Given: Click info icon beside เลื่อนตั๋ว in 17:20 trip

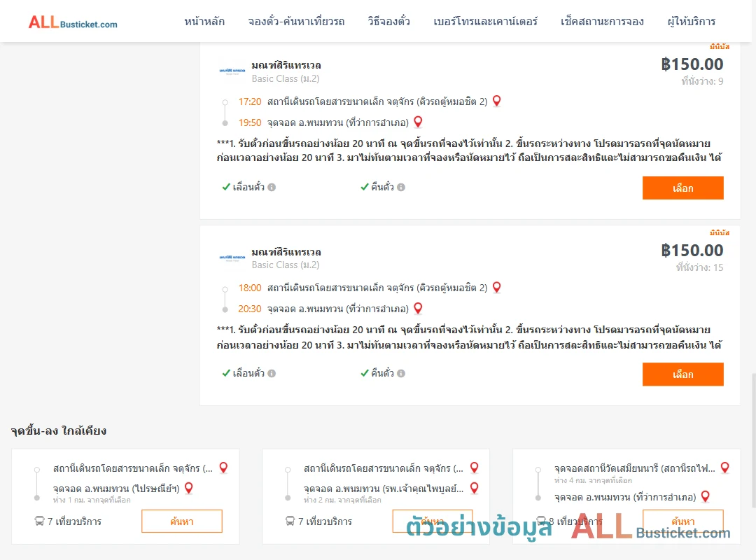Looking at the screenshot, I should (272, 187).
